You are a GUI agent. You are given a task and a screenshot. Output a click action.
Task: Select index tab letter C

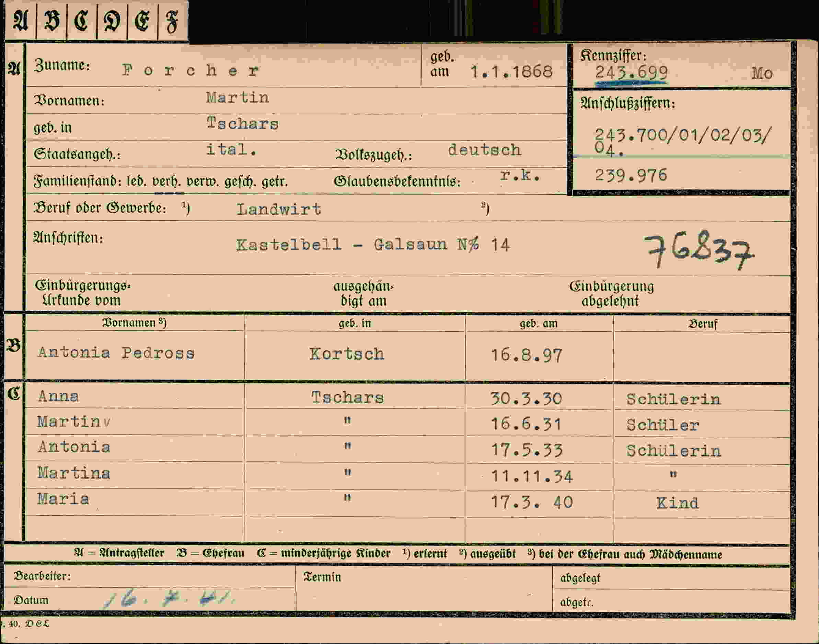tap(82, 20)
